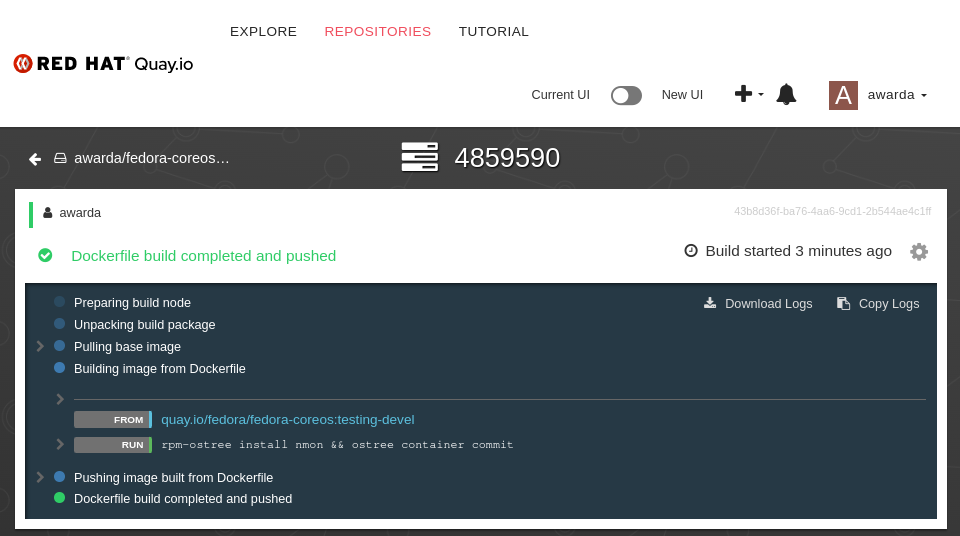The width and height of the screenshot is (960, 536).
Task: Click the FROM command label
Action: [113, 420]
